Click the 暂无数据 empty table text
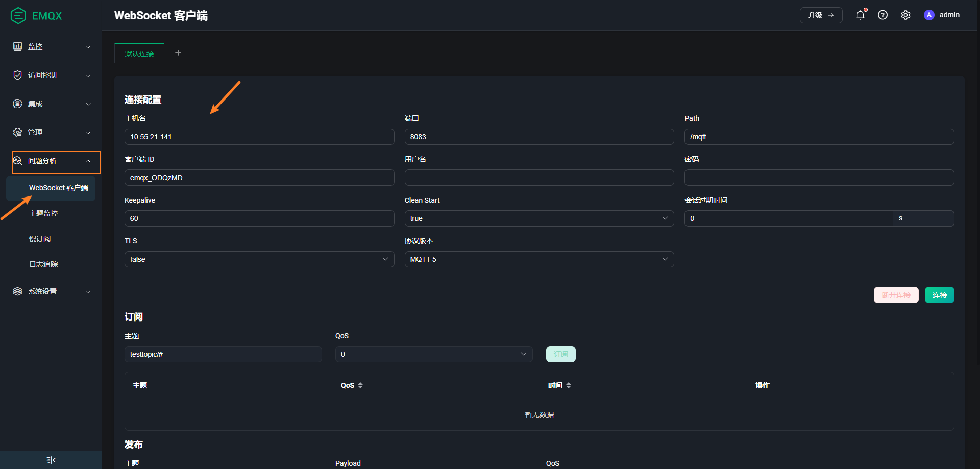The height and width of the screenshot is (469, 980). [539, 415]
